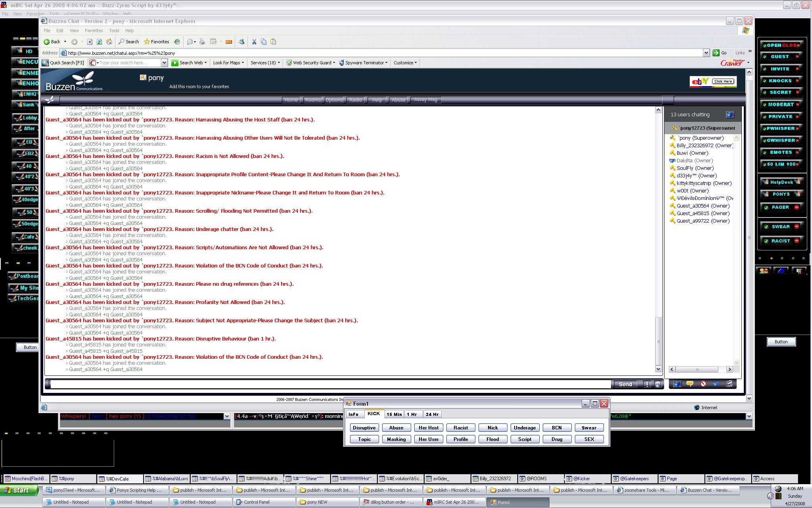
Task: Switch to the 15 Min tab in Form1
Action: [394, 414]
